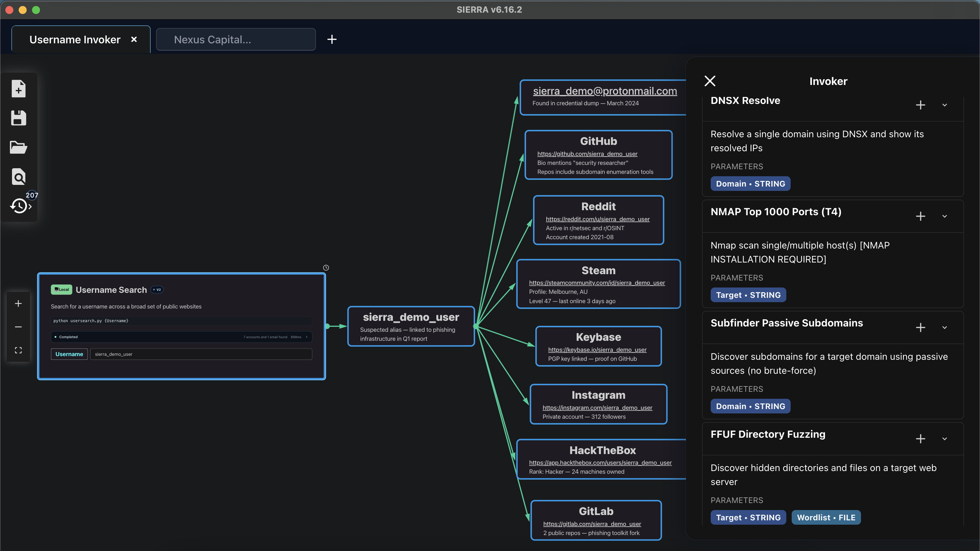Close the Invoker side panel
980x551 pixels.
[710, 81]
